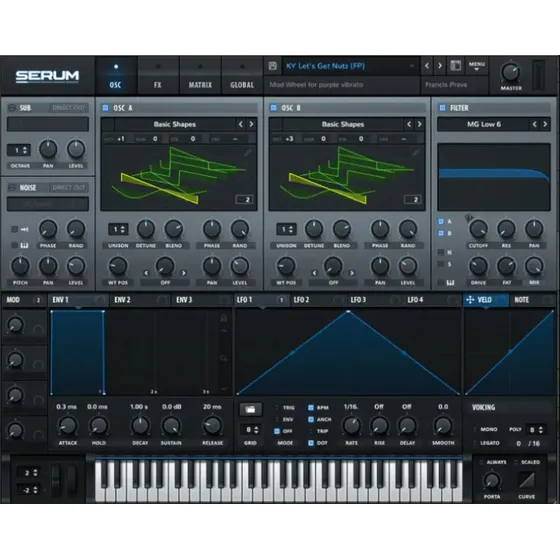This screenshot has height=560, width=560.
Task: Open the MENU dropdown
Action: 477,66
